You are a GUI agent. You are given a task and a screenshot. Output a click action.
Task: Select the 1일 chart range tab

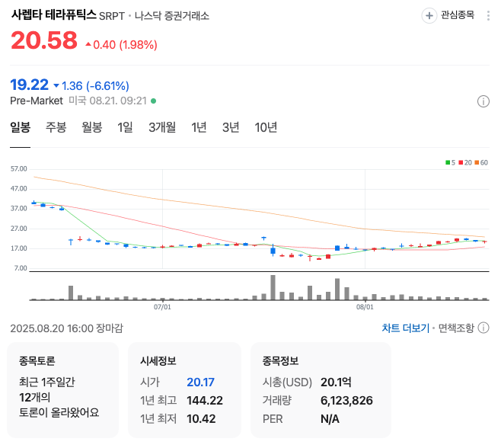pos(125,127)
